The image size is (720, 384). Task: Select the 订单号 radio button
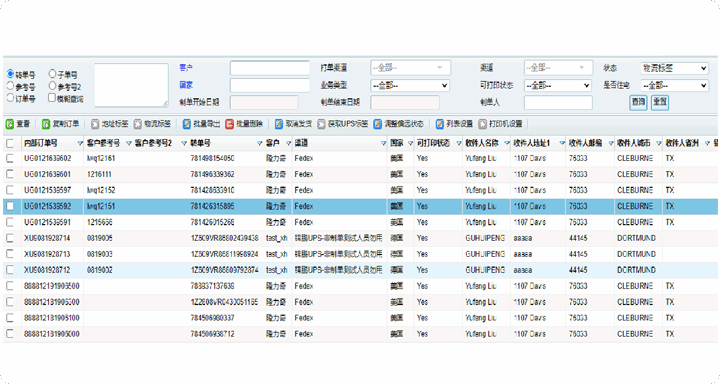(10, 98)
